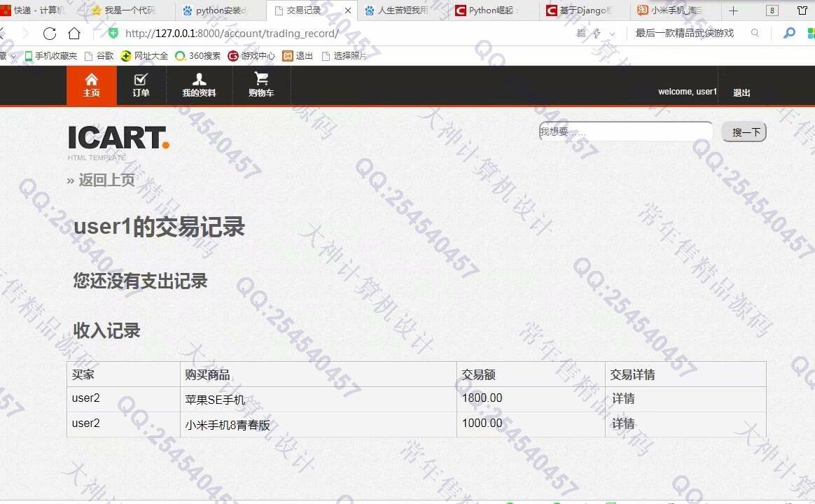
Task: Select the 小米手机8青春版 product cell
Action: [x=319, y=424]
